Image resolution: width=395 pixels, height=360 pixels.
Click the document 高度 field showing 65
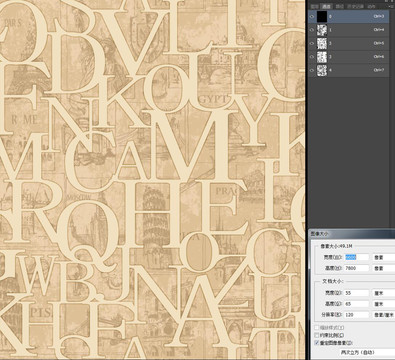pos(357,304)
